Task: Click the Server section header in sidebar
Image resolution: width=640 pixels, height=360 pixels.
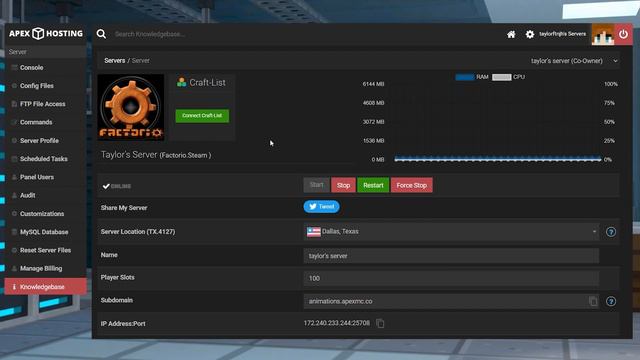Action: 45,52
